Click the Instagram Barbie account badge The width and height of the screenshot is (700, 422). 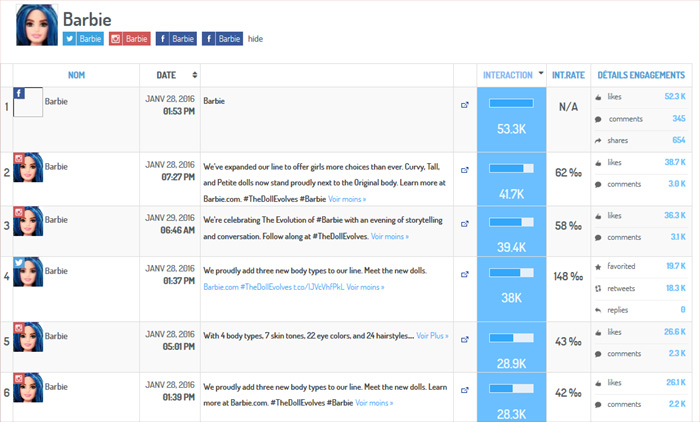130,39
